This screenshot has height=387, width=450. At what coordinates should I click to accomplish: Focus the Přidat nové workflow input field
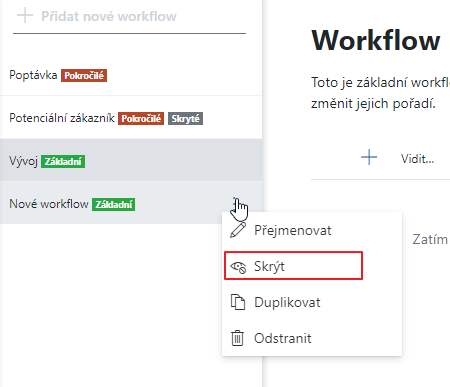tap(129, 16)
